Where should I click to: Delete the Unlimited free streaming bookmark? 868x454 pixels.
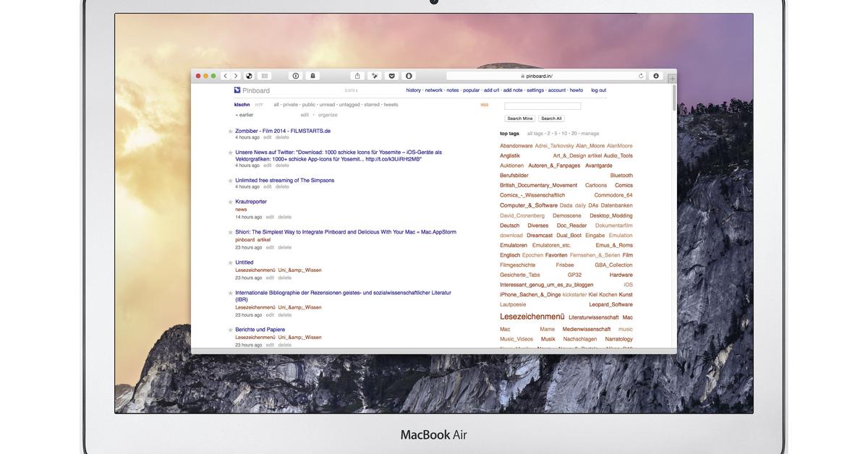[x=282, y=187]
